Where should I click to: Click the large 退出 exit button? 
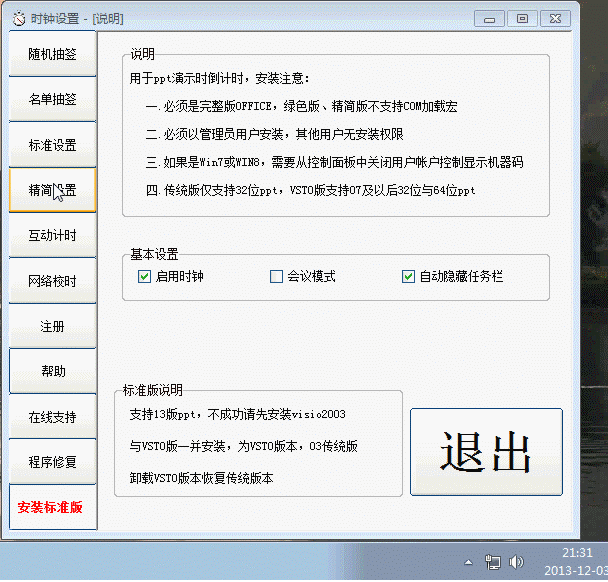[486, 452]
